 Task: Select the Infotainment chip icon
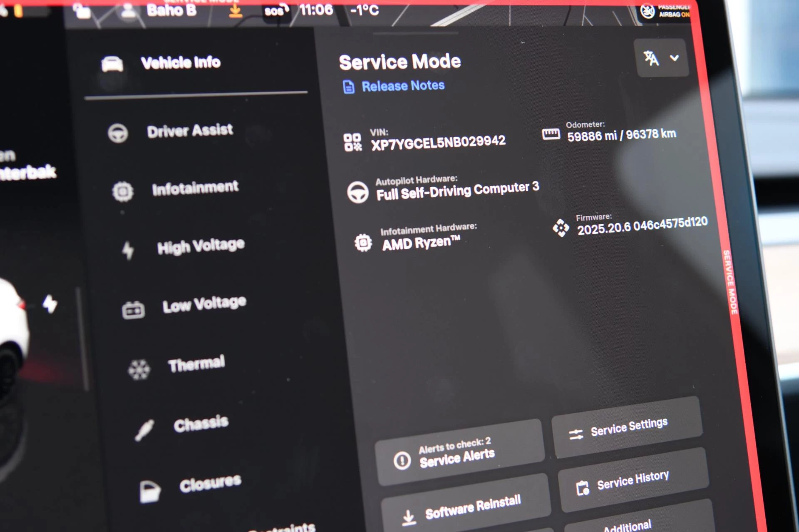point(123,192)
